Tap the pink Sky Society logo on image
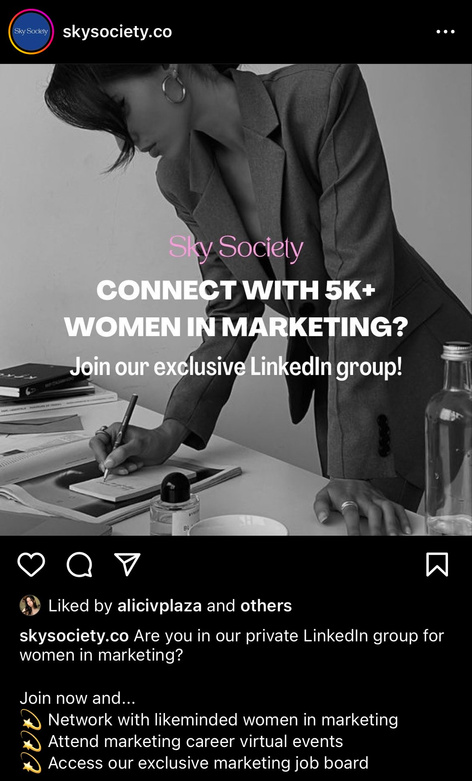Image resolution: width=472 pixels, height=781 pixels. point(236,249)
